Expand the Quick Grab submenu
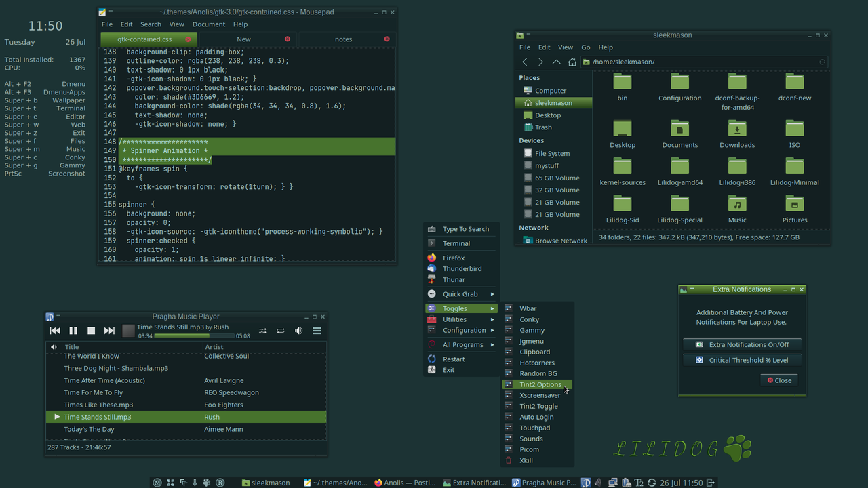 [x=461, y=294]
